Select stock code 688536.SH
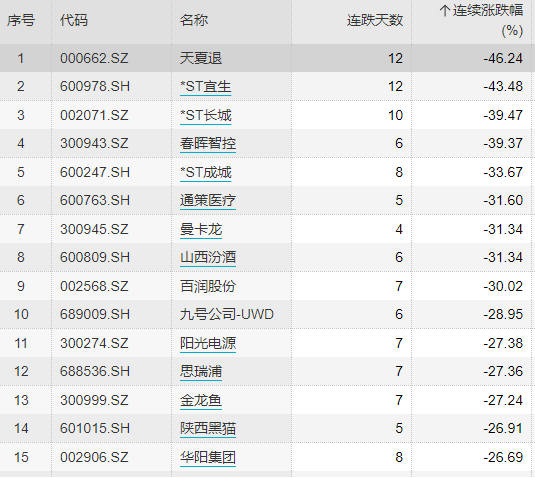 click(95, 372)
